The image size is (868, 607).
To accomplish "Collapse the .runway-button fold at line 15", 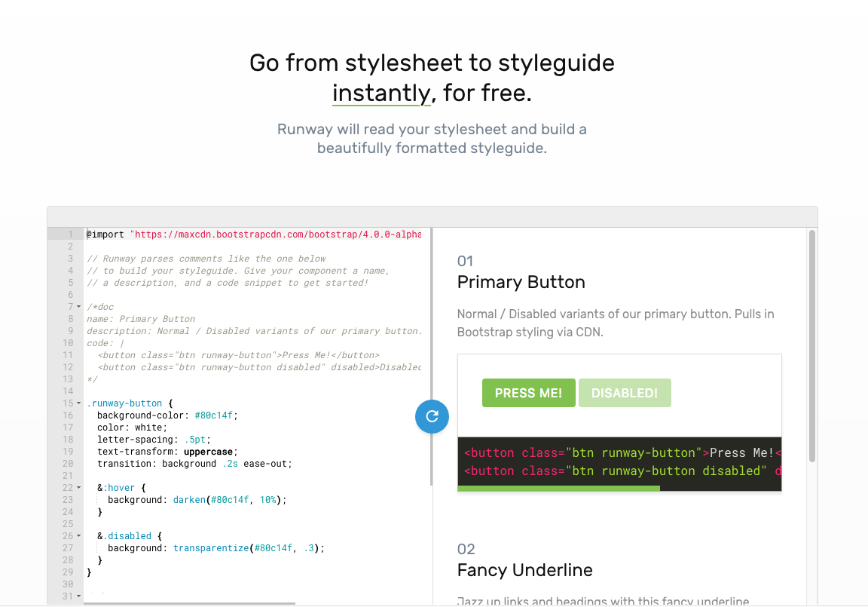I will (x=78, y=403).
